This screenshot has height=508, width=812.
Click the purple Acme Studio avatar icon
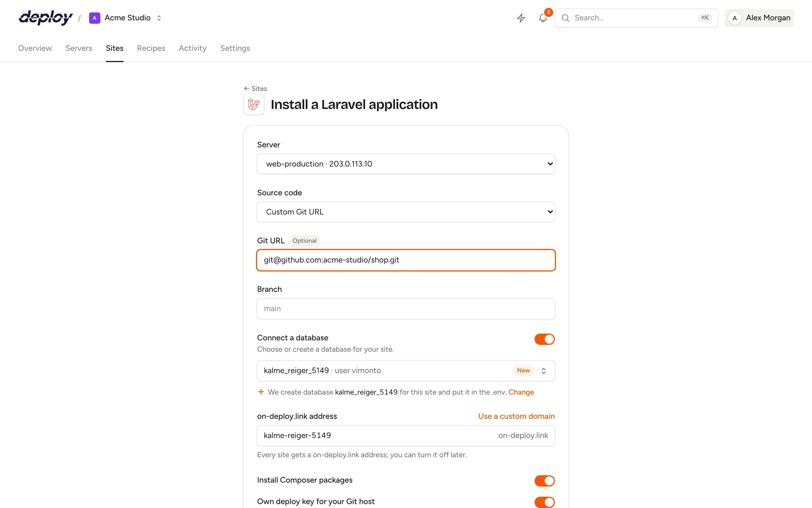(95, 18)
